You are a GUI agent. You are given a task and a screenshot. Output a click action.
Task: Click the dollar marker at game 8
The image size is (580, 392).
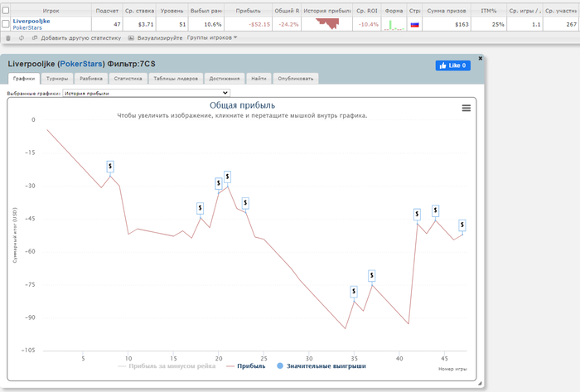pyautogui.click(x=110, y=167)
